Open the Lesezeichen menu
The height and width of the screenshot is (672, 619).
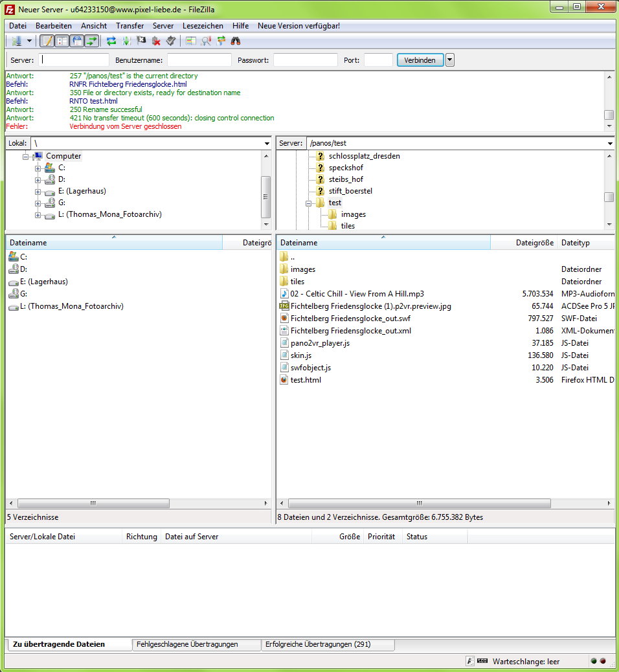tap(203, 26)
